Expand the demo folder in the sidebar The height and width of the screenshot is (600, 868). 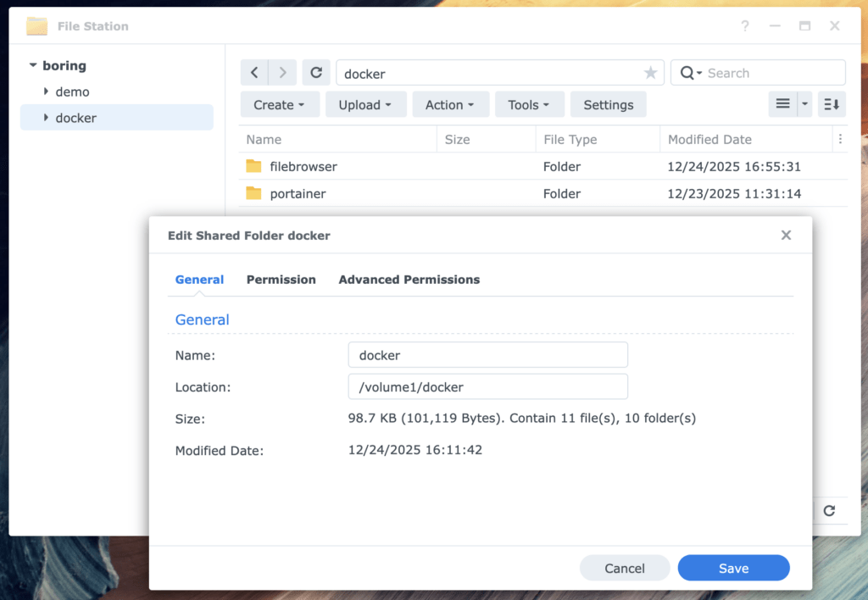pyautogui.click(x=47, y=92)
